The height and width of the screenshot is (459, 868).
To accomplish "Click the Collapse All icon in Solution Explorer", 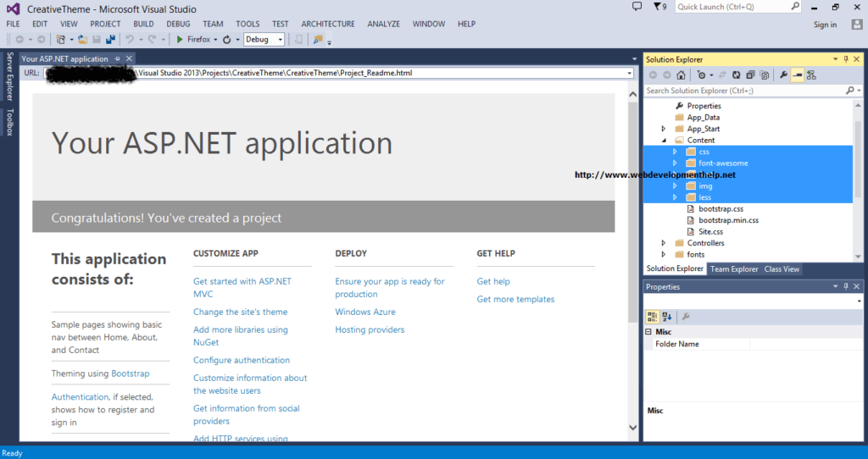I will pyautogui.click(x=751, y=75).
